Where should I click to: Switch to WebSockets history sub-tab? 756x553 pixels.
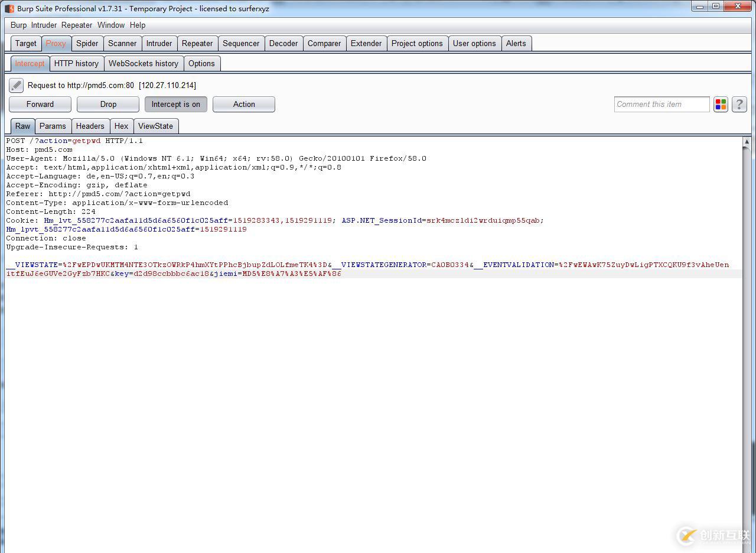(x=144, y=64)
